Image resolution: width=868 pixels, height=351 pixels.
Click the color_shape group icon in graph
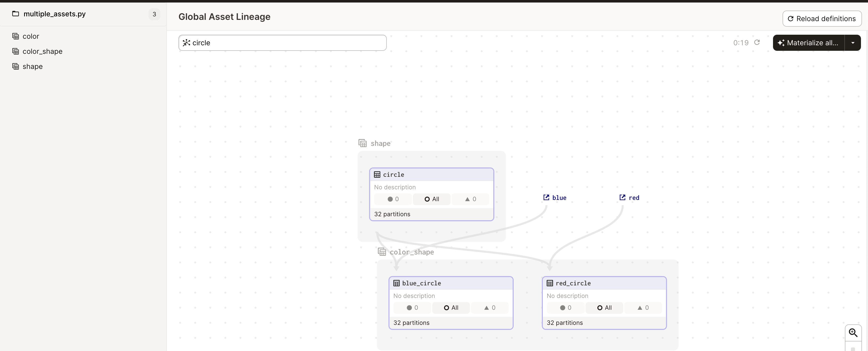click(382, 252)
